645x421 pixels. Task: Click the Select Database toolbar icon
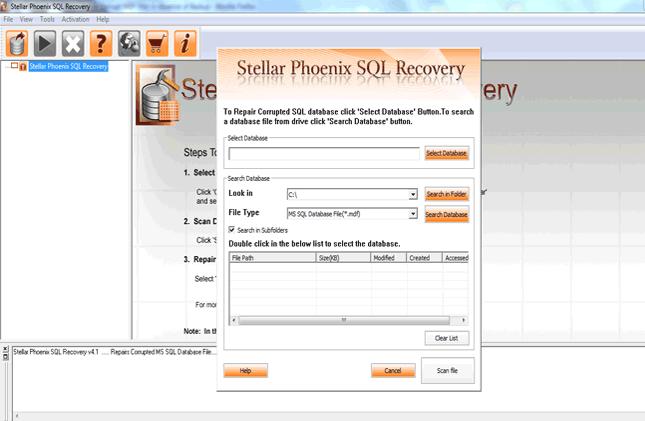tap(17, 43)
